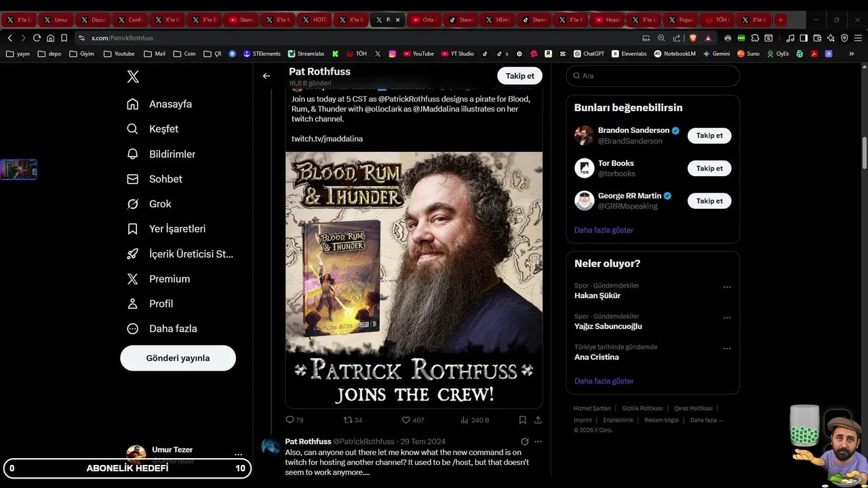Follow Tor Books
The image size is (868, 488).
[x=709, y=168]
